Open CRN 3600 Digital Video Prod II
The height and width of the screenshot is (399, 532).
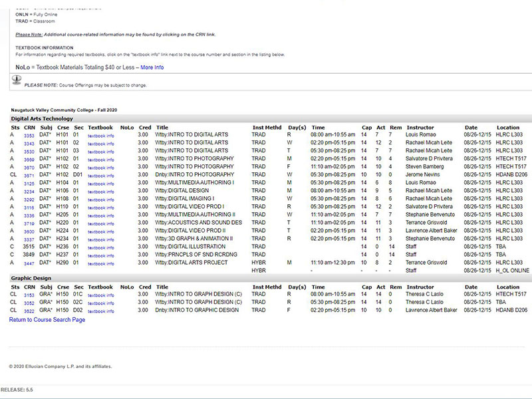29,231
